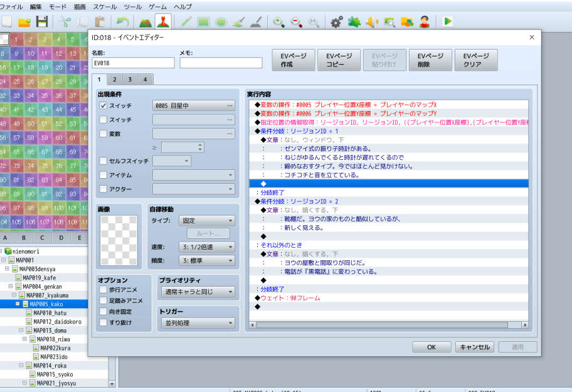This screenshot has height=392, width=572.
Task: Click EVページ作成 button
Action: [x=294, y=60]
